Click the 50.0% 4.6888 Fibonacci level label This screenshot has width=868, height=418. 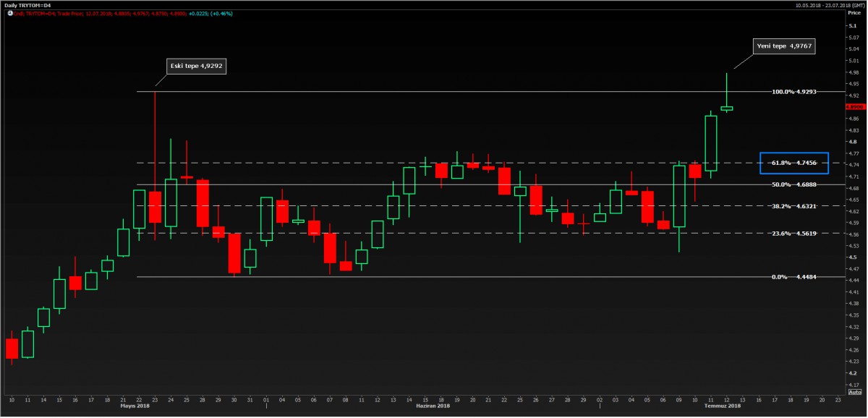pyautogui.click(x=793, y=185)
